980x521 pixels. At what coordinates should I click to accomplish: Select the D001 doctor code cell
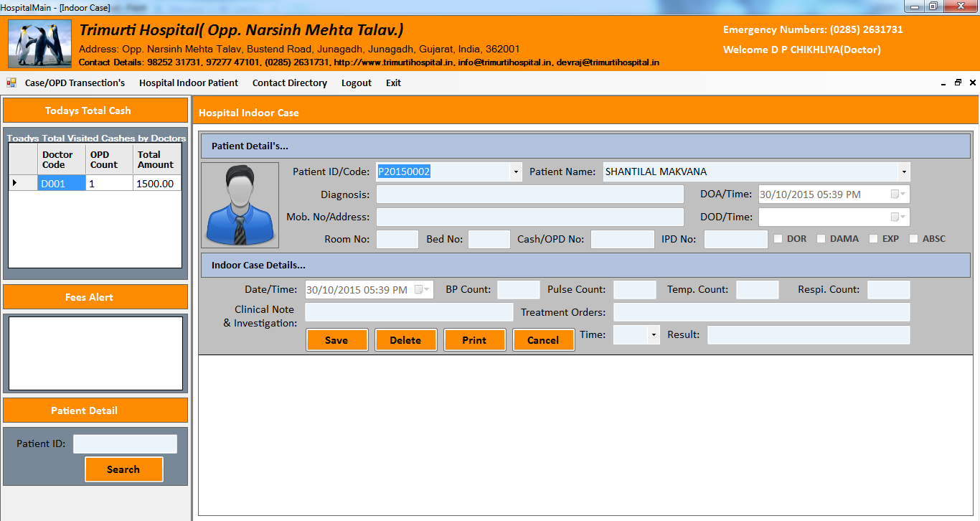[61, 184]
